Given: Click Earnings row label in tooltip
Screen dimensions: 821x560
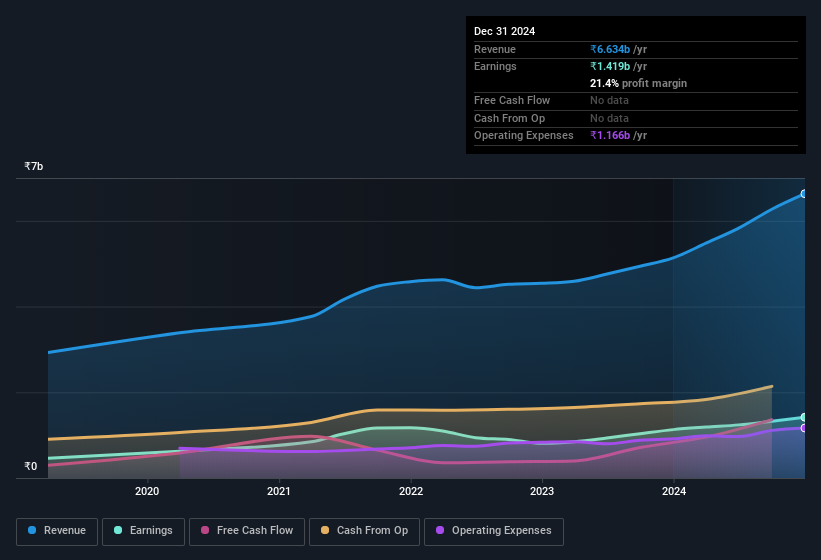Looking at the screenshot, I should [495, 66].
